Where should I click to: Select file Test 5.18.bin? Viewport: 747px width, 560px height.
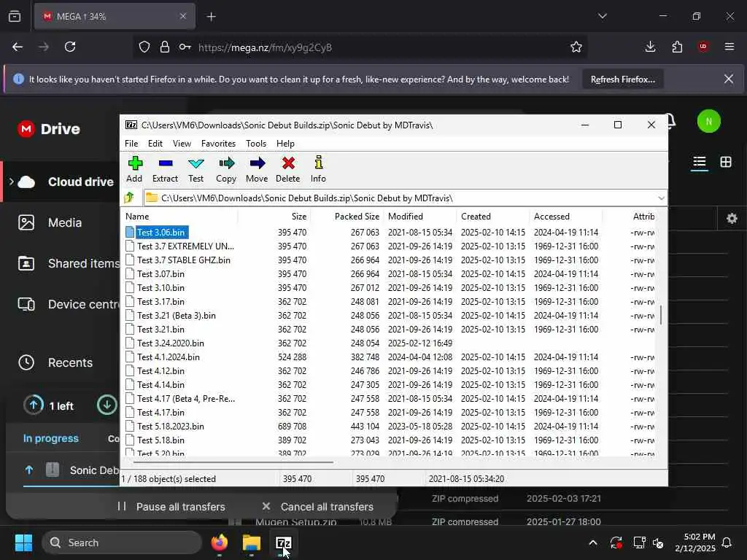point(160,440)
